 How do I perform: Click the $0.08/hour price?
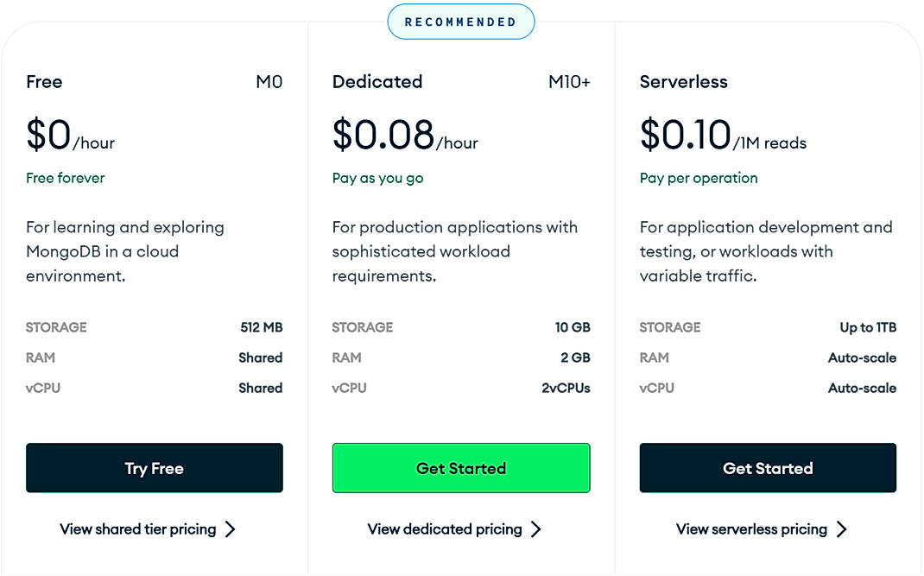click(404, 136)
